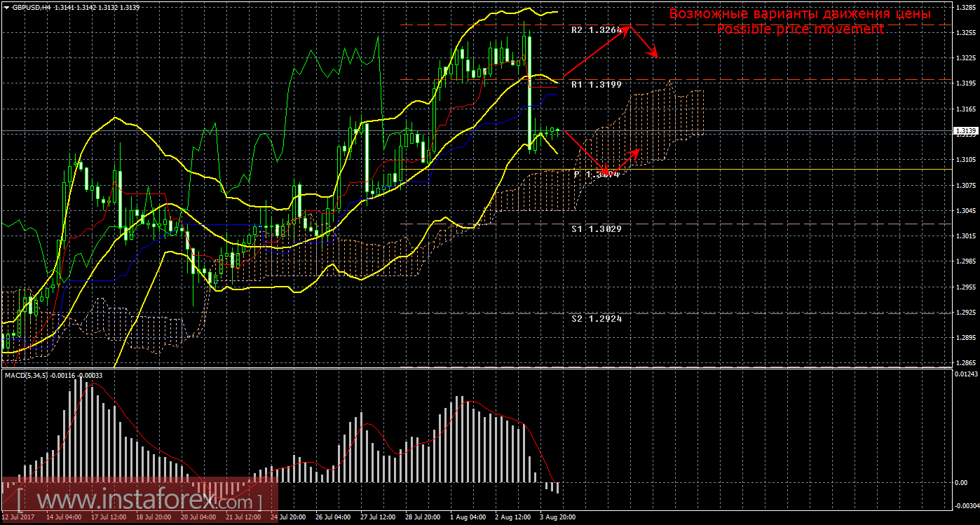Click the 1.3285 price scale value

[965, 8]
